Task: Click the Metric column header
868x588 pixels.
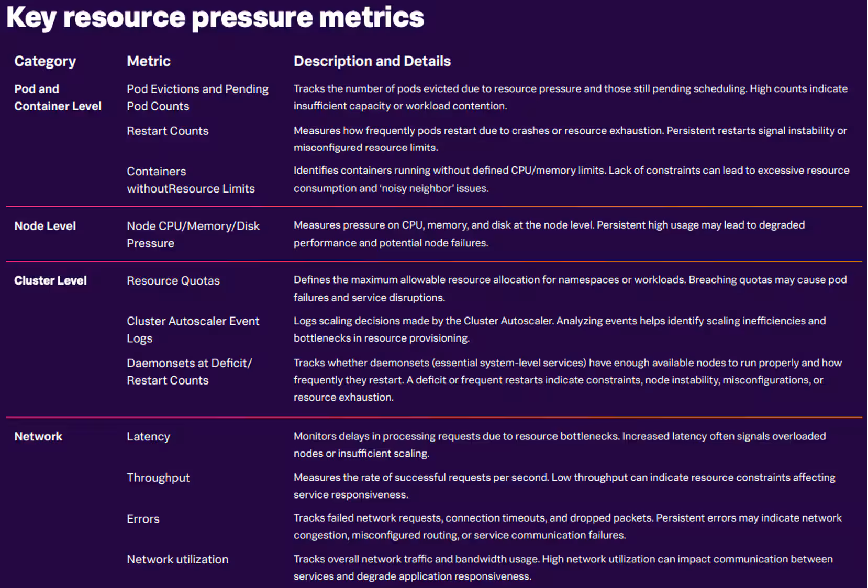Action: 149,61
